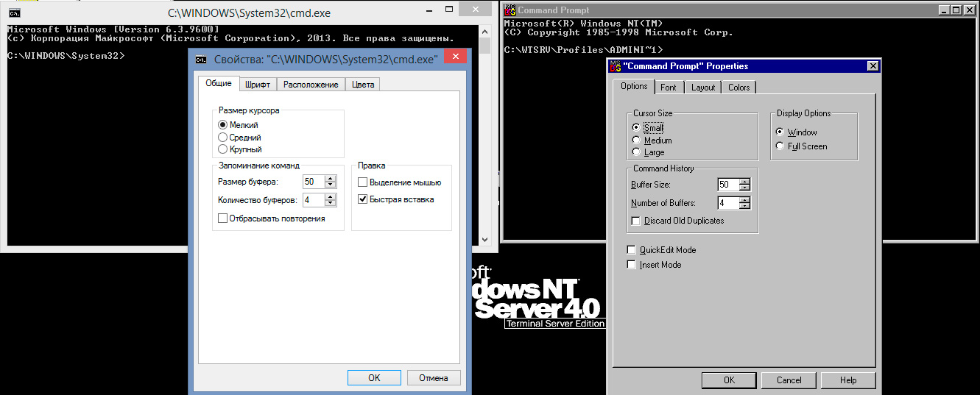
Task: Click scroll up arrow in Russian cmd window
Action: 484,31
